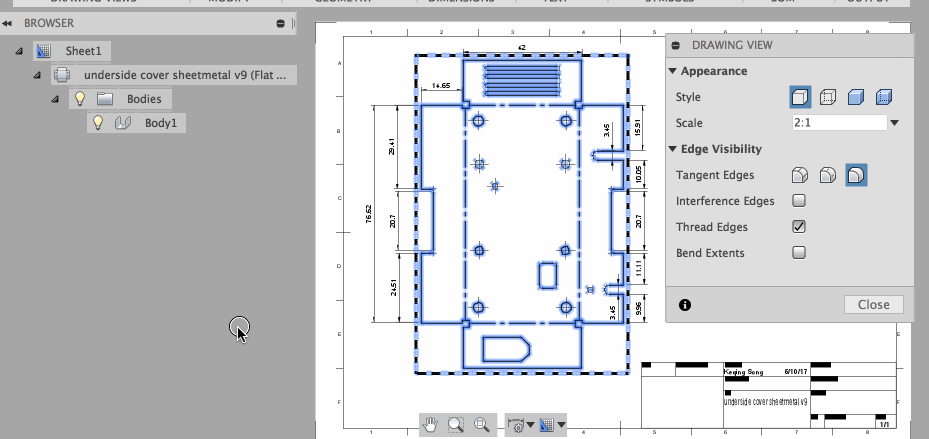The image size is (929, 439).
Task: Minimize the DRAWING VIEW dialog with its minus icon
Action: (676, 46)
